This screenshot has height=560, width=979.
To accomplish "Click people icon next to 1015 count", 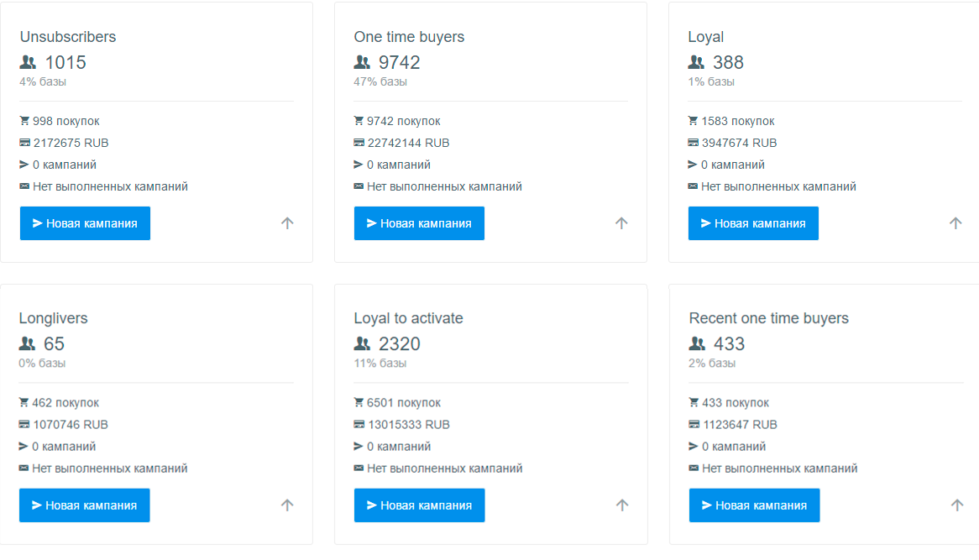I will click(29, 62).
